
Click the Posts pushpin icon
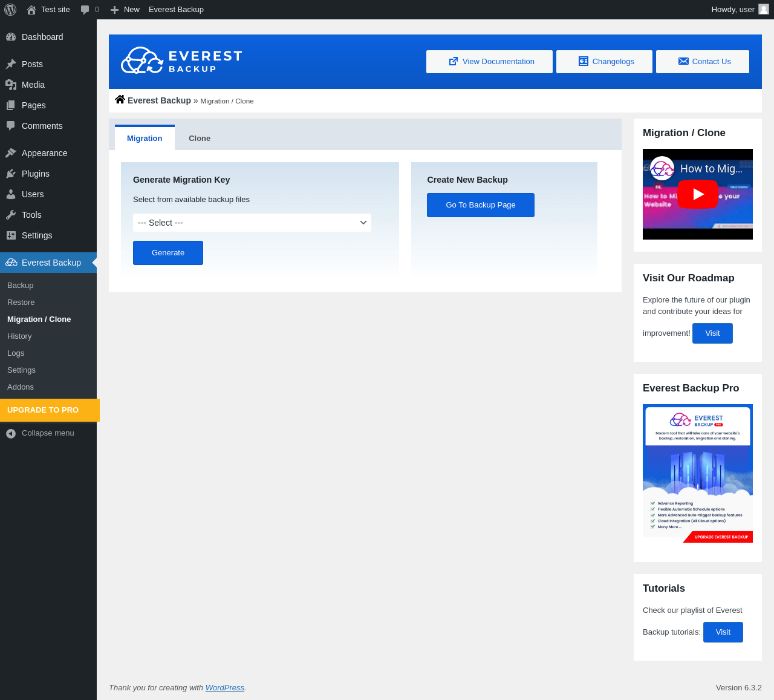11,64
